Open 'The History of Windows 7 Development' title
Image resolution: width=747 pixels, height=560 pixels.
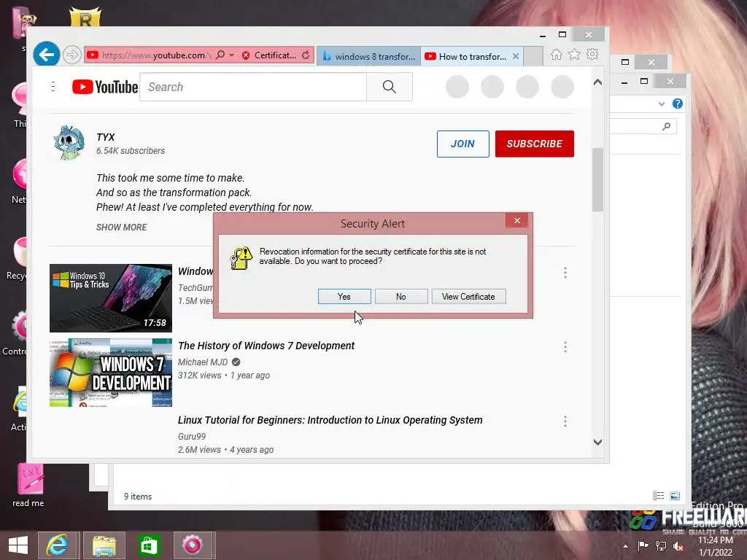click(266, 346)
